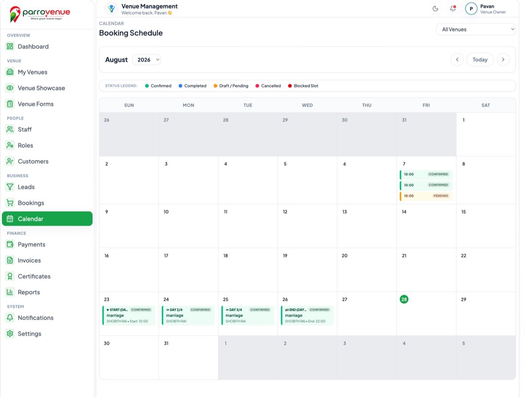Screen dimensions: 532x397
Task: Open Customers page
Action: (47, 161)
